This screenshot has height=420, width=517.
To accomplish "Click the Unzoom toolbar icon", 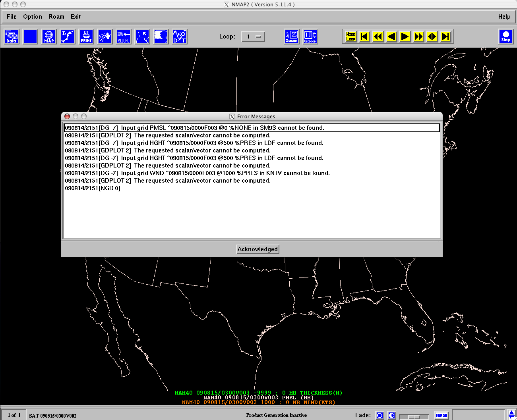I will click(310, 37).
